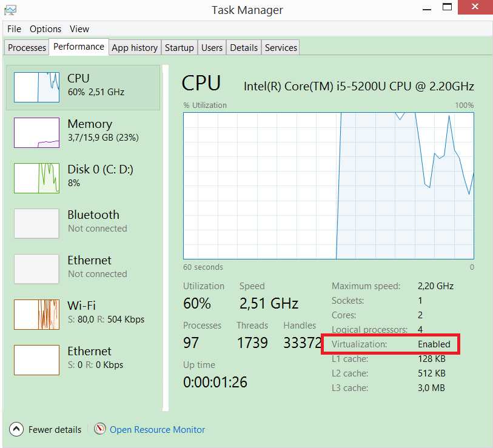This screenshot has height=448, width=493.
Task: Click the handles count 33372
Action: pyautogui.click(x=303, y=343)
